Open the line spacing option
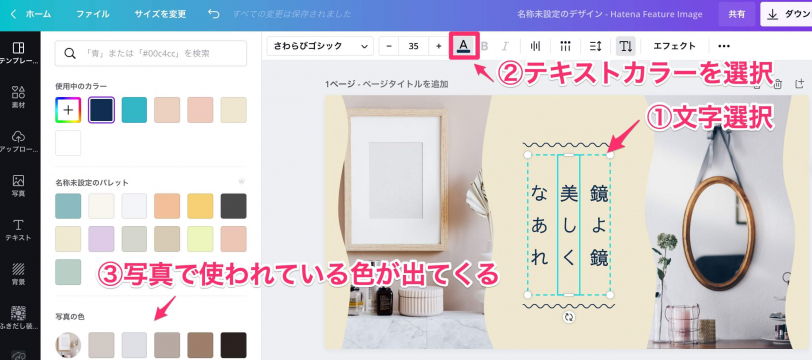 tap(596, 46)
